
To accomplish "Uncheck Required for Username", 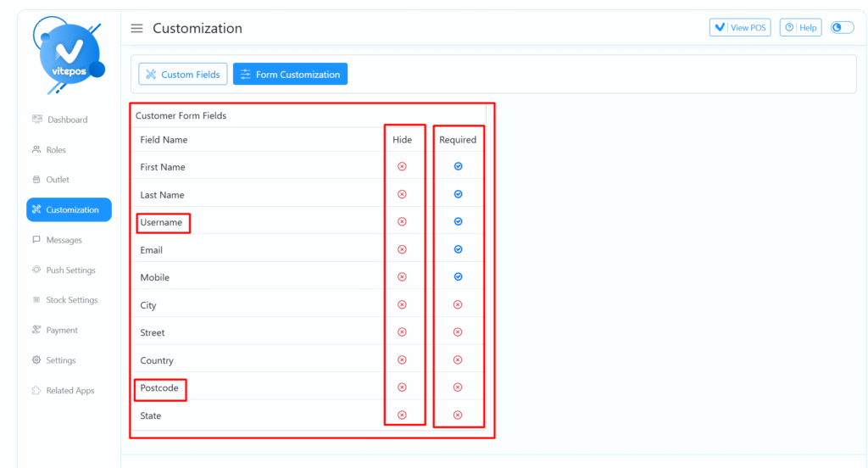I will [x=459, y=221].
